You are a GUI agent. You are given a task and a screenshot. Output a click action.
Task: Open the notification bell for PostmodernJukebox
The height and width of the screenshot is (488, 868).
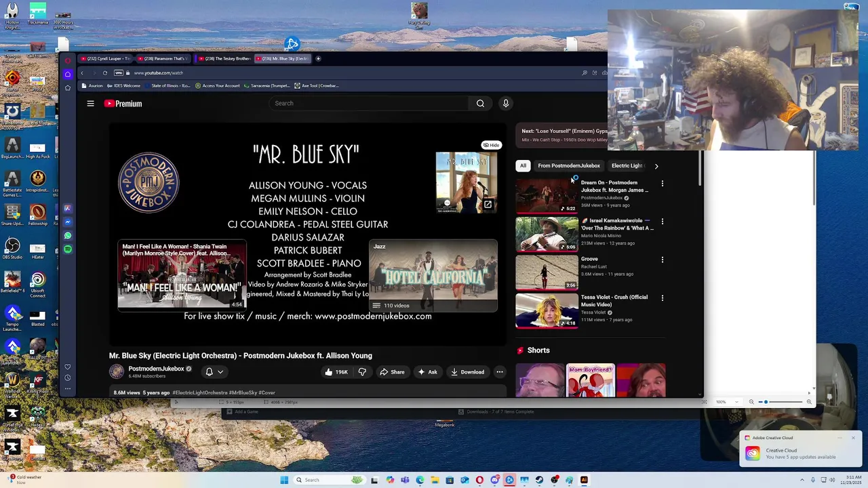(x=209, y=371)
